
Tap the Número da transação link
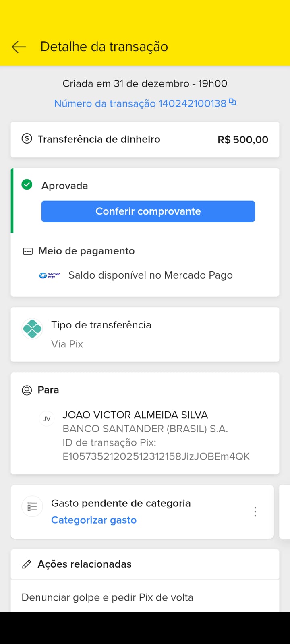[140, 103]
